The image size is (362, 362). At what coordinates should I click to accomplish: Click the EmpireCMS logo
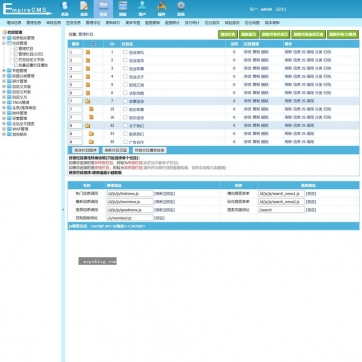(x=27, y=9)
